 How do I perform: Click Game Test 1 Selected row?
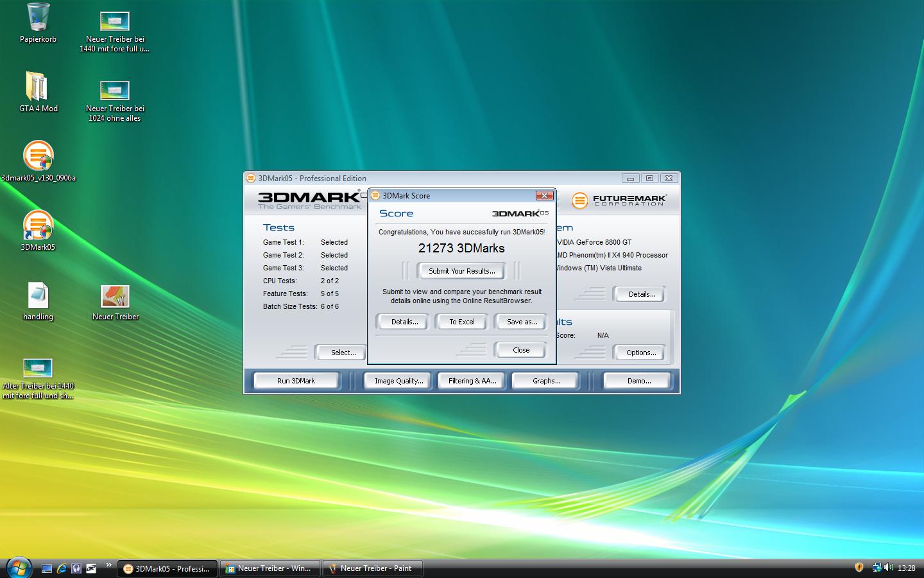pyautogui.click(x=305, y=242)
